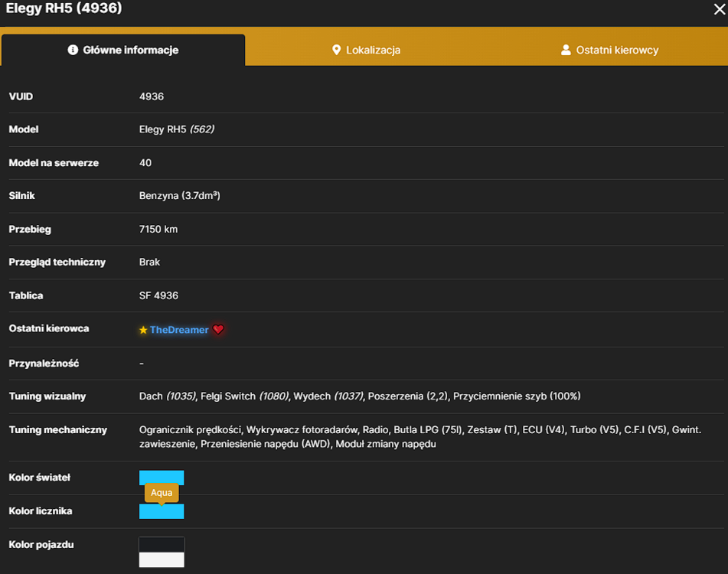This screenshot has width=728, height=574.
Task: Click the Kolor pojazdu row label
Action: (x=41, y=545)
